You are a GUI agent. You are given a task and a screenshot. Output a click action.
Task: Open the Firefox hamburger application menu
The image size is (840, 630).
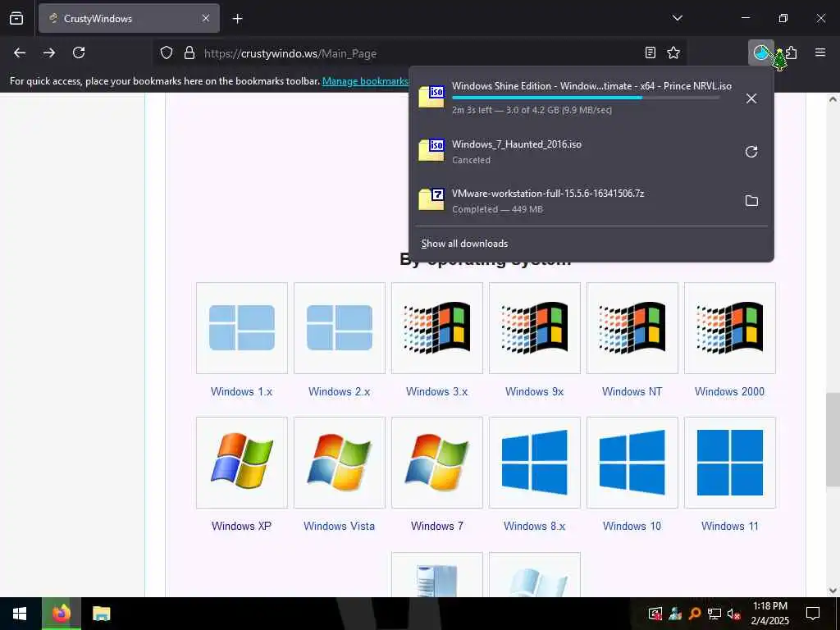[x=820, y=52]
